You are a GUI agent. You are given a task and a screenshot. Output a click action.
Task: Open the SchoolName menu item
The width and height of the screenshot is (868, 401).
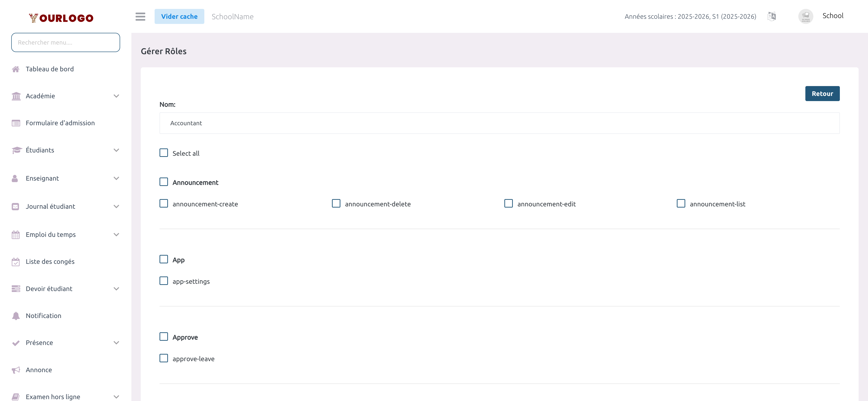click(232, 16)
